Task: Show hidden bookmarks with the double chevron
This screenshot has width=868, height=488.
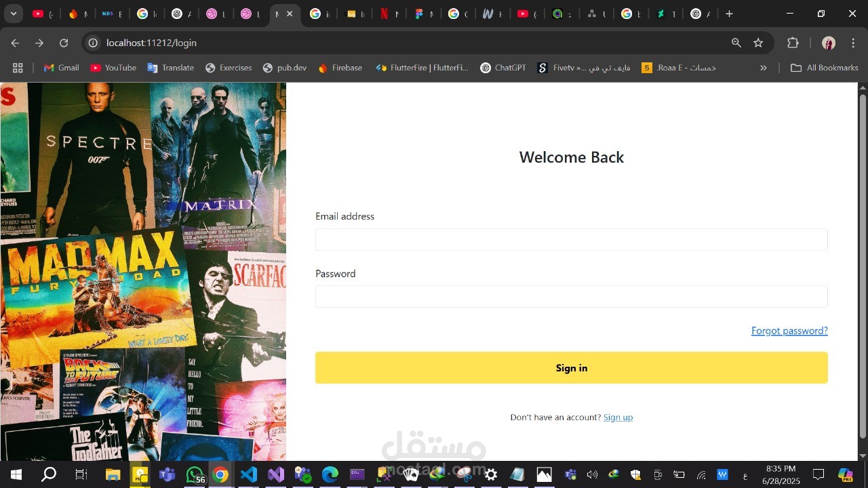Action: tap(764, 68)
